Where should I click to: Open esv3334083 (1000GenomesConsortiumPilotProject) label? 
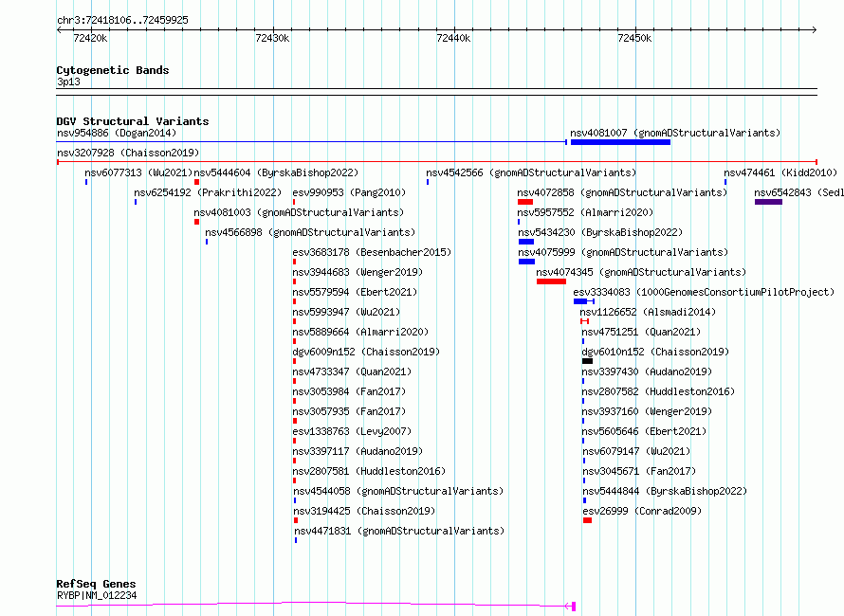704,292
